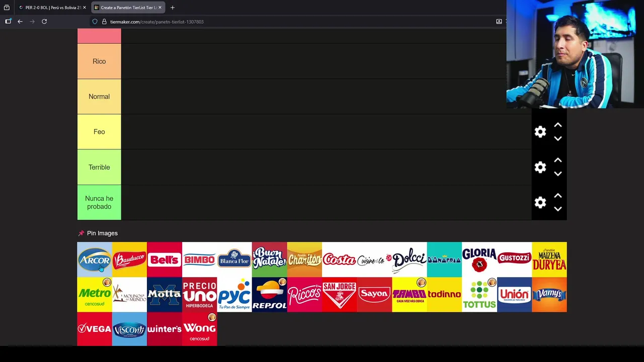The height and width of the screenshot is (362, 644).
Task: Pick the Precio Uno Hiperbodega logo
Action: click(199, 295)
